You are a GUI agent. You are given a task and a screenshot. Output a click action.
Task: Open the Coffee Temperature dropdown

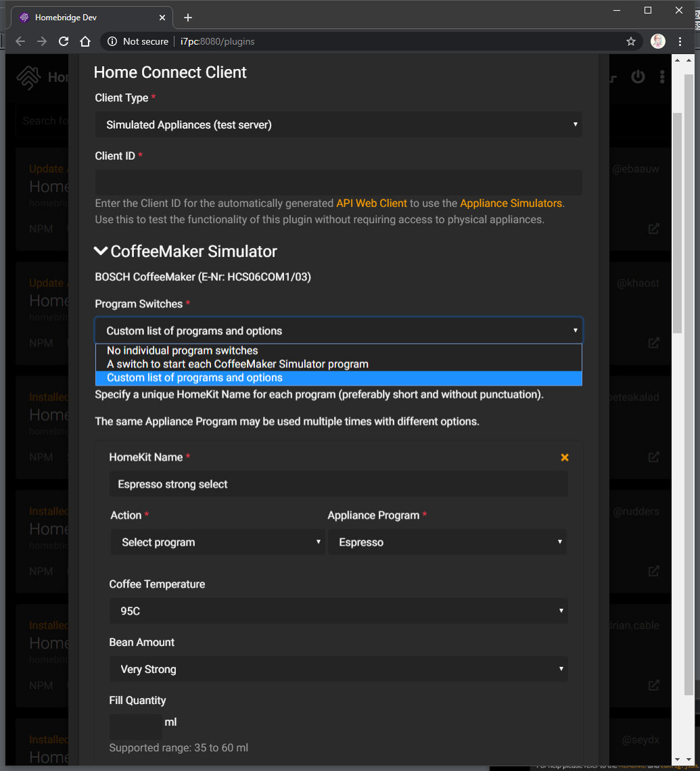coord(338,611)
